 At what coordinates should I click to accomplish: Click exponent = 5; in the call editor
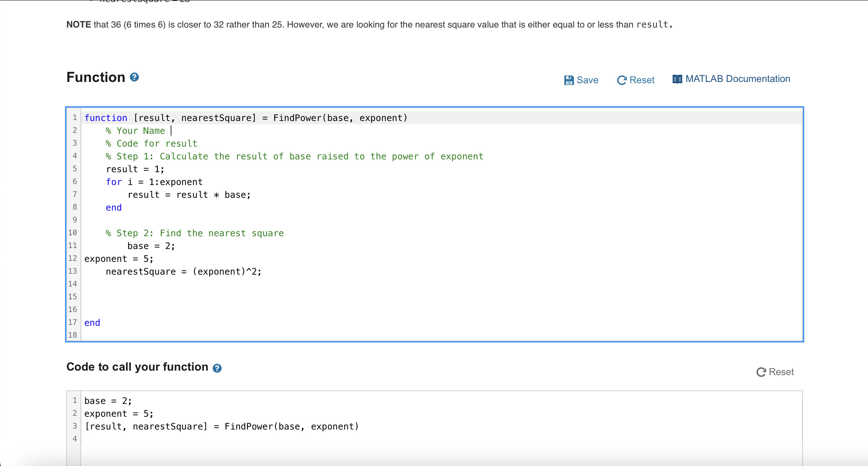coord(118,414)
